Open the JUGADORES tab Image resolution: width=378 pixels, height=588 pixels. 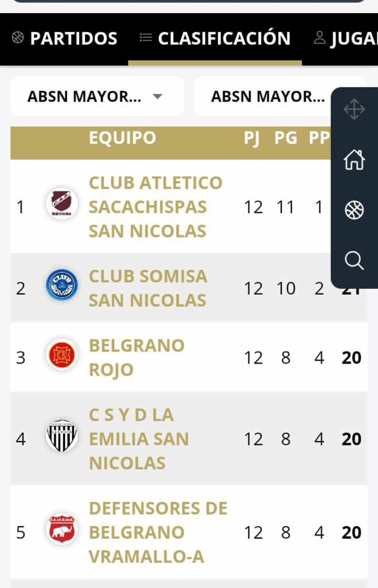tap(345, 38)
